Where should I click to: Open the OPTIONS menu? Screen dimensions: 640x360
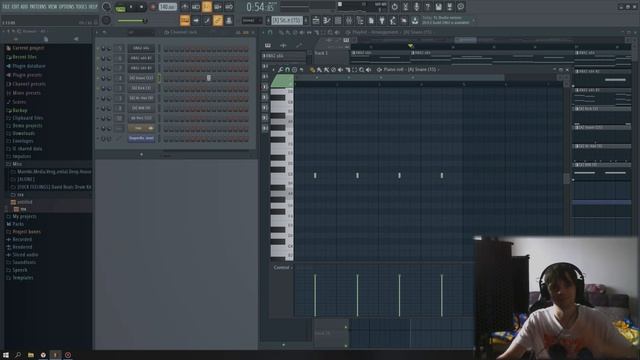(x=67, y=7)
